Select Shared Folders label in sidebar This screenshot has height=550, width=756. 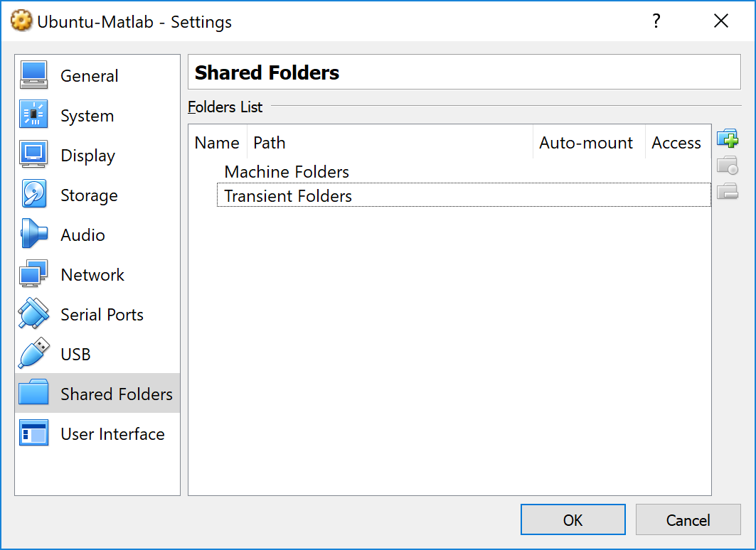point(117,394)
